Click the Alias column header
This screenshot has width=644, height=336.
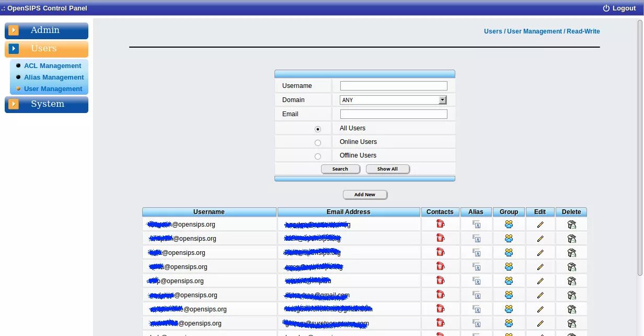(x=476, y=212)
